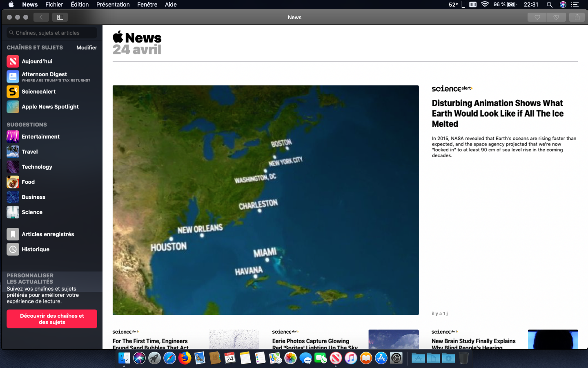Screen dimensions: 588x368
Task: Open the Apple menu
Action: pos(11,4)
